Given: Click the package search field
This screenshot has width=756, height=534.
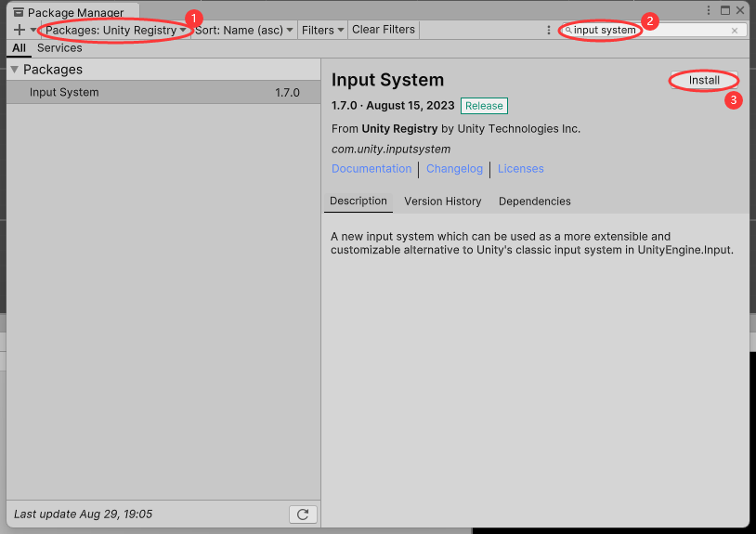Looking at the screenshot, I should click(x=653, y=30).
